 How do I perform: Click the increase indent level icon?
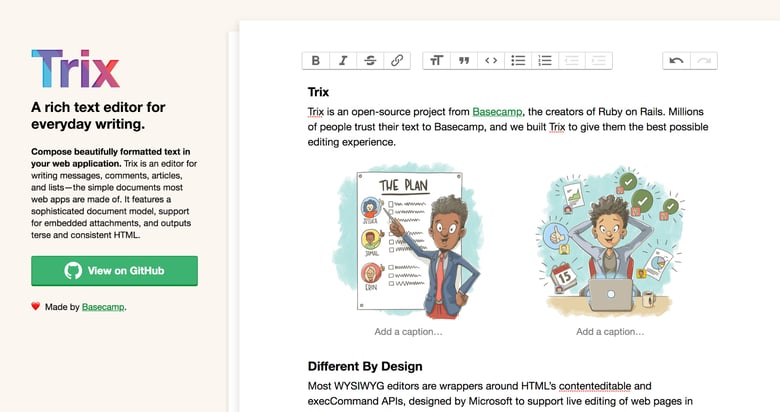click(x=599, y=61)
